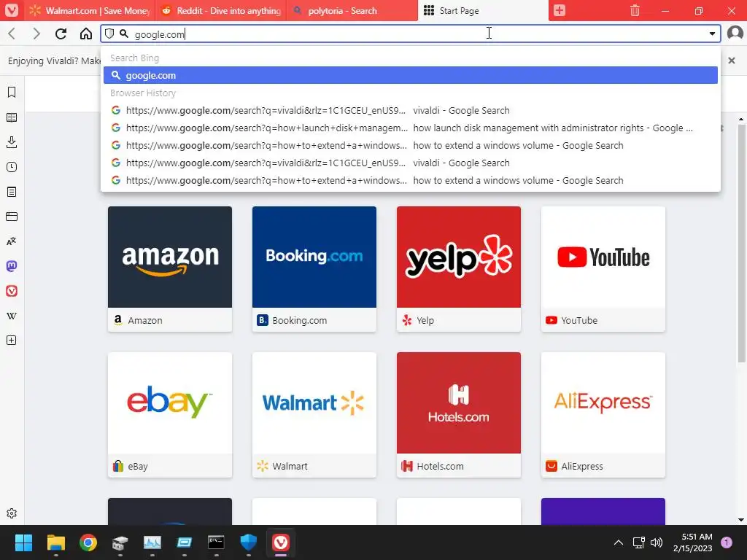The image size is (747, 560).
Task: Open the Reading List panel
Action: (12, 117)
